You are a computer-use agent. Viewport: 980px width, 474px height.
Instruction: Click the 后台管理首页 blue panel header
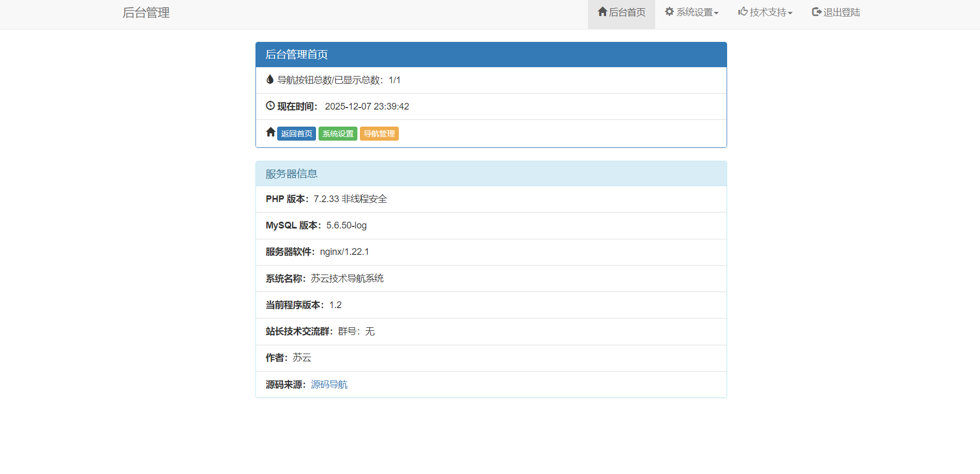[491, 55]
